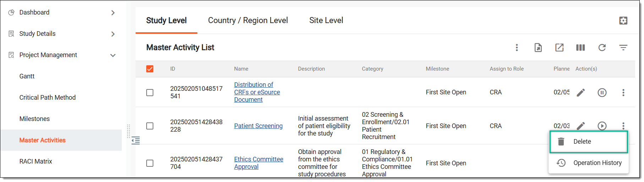Edit the Distribution of CRFs activity
Screen dimensions: 644x182
pos(581,93)
